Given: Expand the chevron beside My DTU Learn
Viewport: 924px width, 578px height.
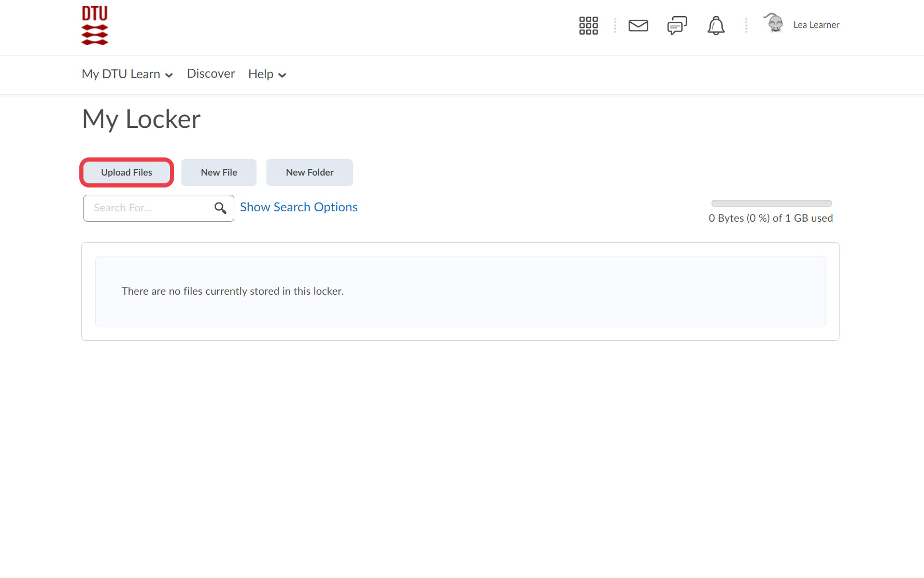Looking at the screenshot, I should click(169, 75).
